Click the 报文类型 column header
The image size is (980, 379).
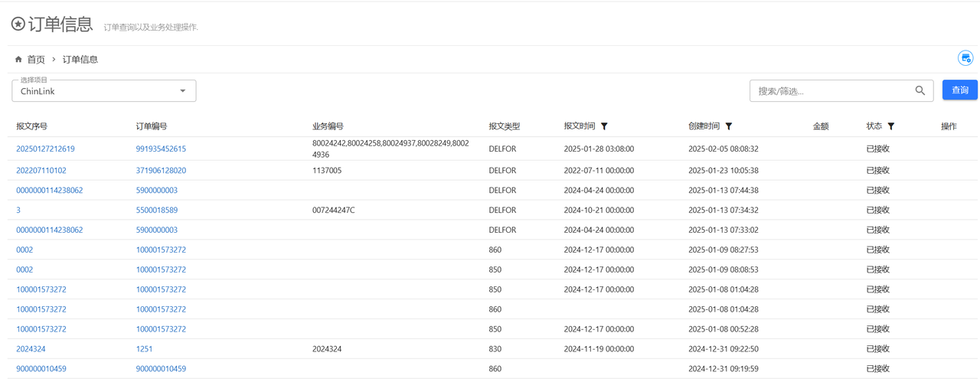tap(504, 126)
